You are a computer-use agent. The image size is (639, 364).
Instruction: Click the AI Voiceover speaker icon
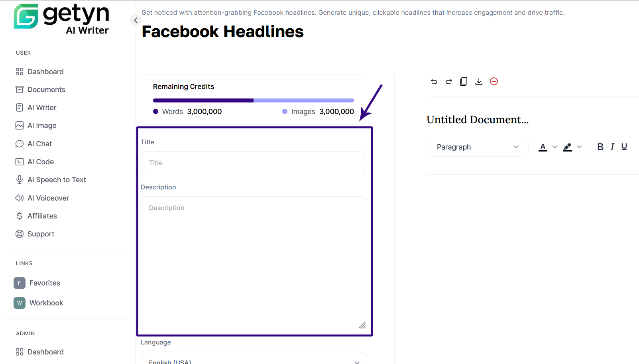pyautogui.click(x=20, y=198)
